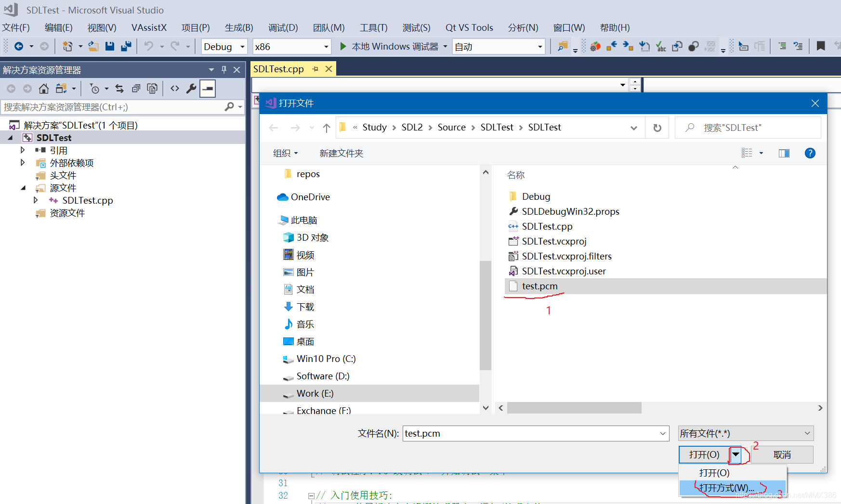Pin the SDLTest.cpp editor tab

pos(315,69)
